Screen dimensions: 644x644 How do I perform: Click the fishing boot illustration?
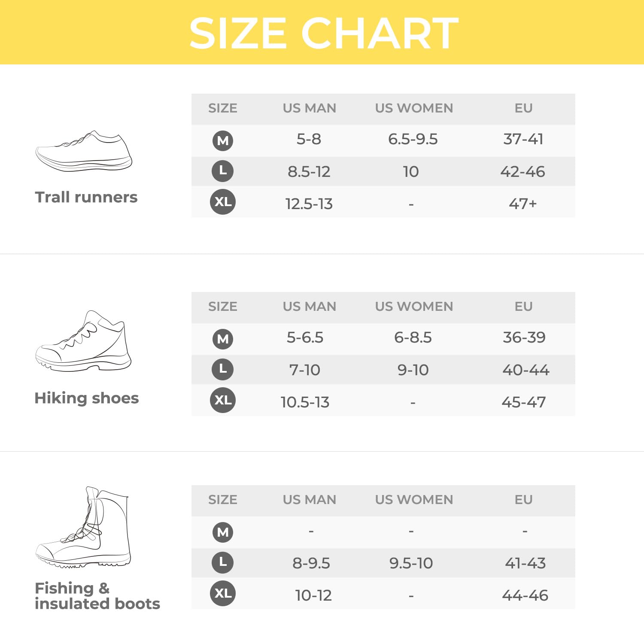[84, 527]
